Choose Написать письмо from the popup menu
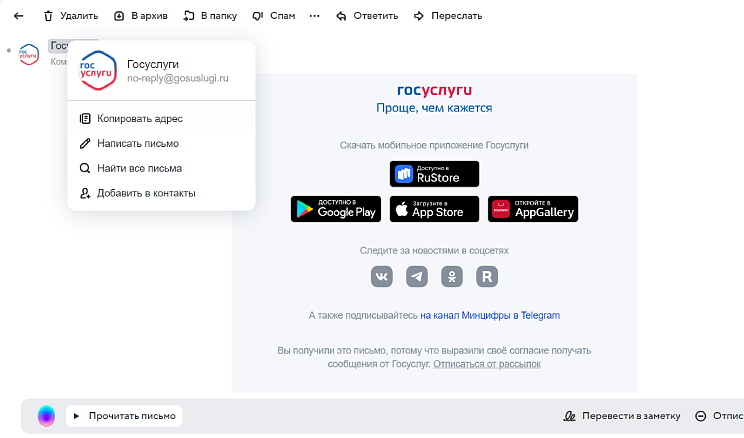Viewport: 744px width, 438px height. click(x=161, y=143)
